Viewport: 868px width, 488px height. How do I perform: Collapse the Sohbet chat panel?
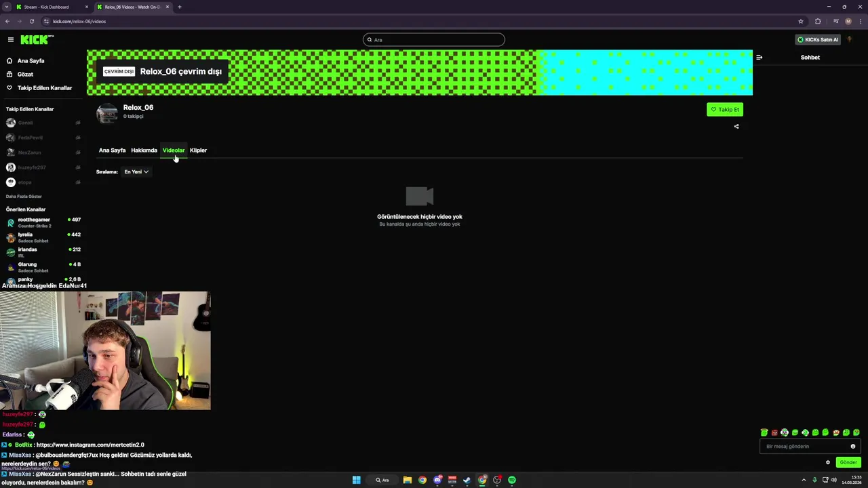tap(759, 58)
